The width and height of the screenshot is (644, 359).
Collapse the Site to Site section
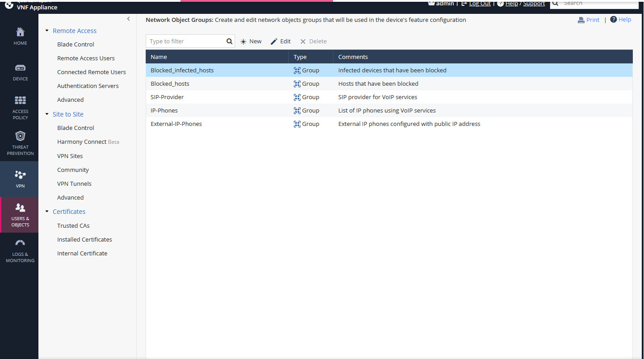tap(46, 114)
